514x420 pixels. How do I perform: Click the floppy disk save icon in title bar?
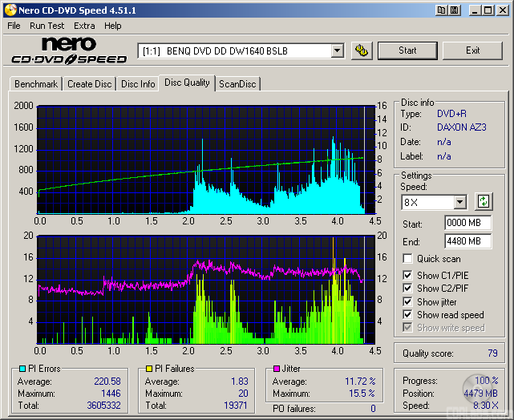point(455,10)
